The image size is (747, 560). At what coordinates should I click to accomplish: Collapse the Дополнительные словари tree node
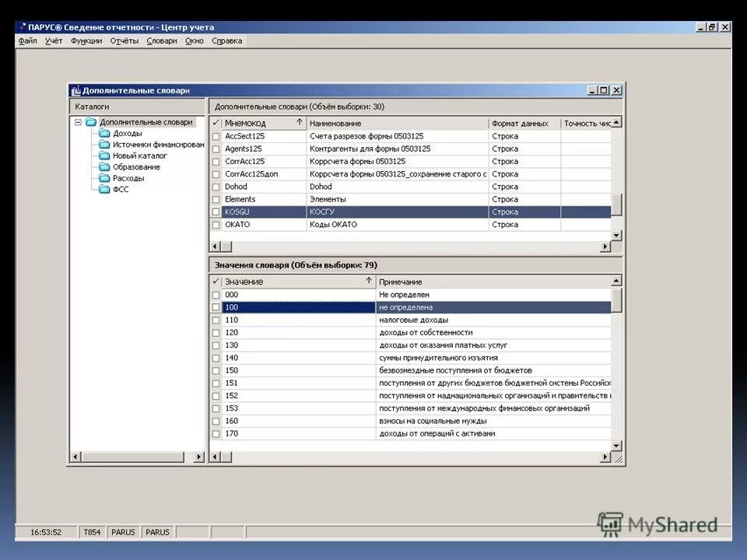coord(78,122)
